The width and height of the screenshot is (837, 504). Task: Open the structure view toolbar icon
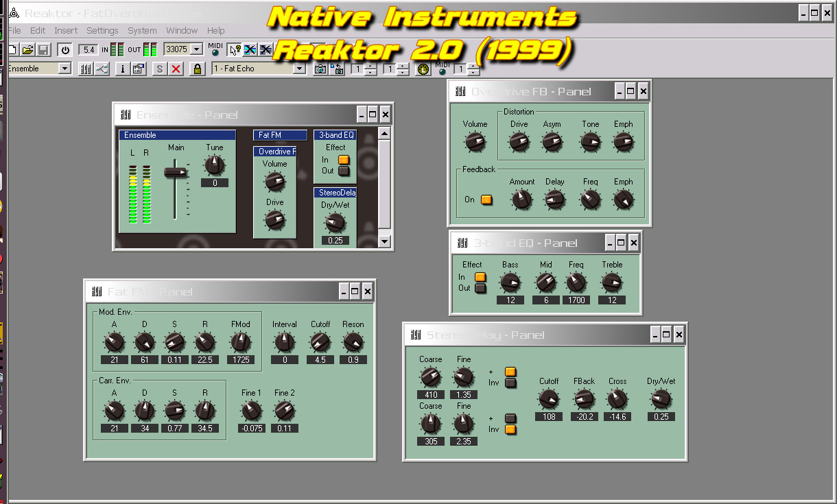(102, 69)
